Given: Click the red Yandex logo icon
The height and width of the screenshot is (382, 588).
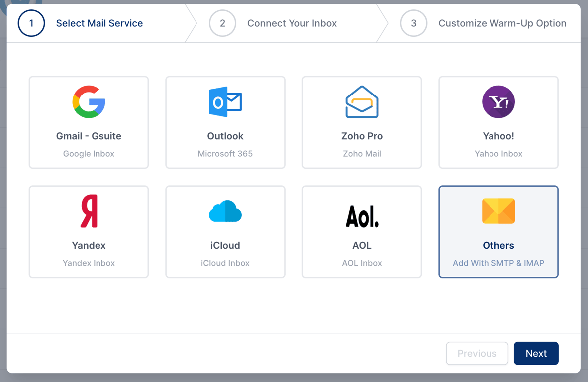Looking at the screenshot, I should click(x=89, y=211).
